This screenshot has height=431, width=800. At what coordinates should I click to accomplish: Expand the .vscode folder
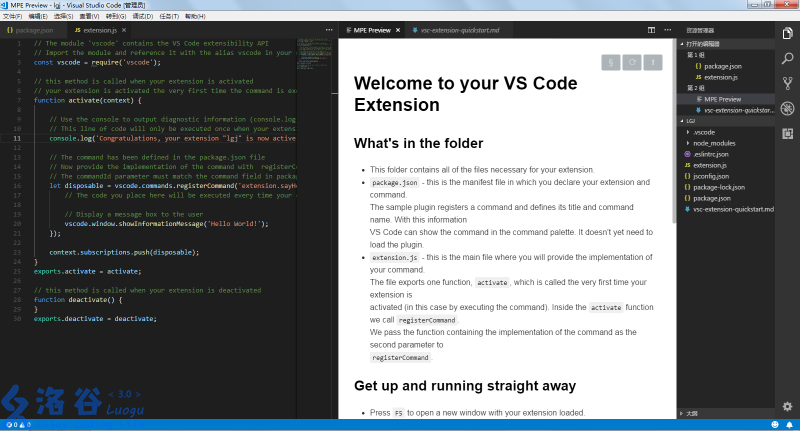[x=726, y=132]
